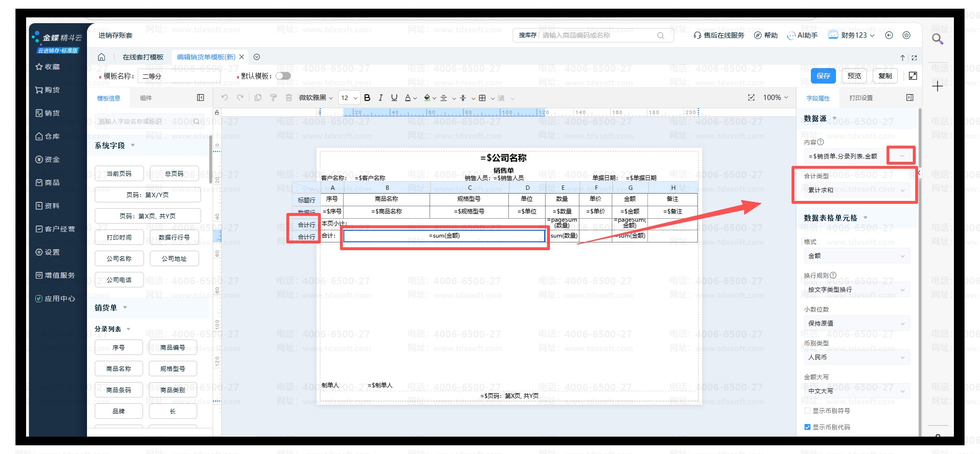This screenshot has height=454, width=980.
Task: Switch to the 组件 tab
Action: [146, 98]
